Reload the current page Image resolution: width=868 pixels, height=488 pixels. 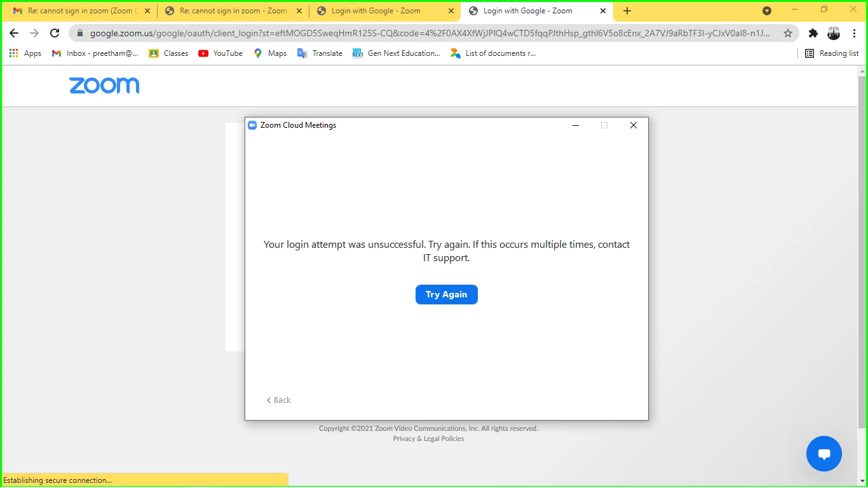pyautogui.click(x=55, y=33)
